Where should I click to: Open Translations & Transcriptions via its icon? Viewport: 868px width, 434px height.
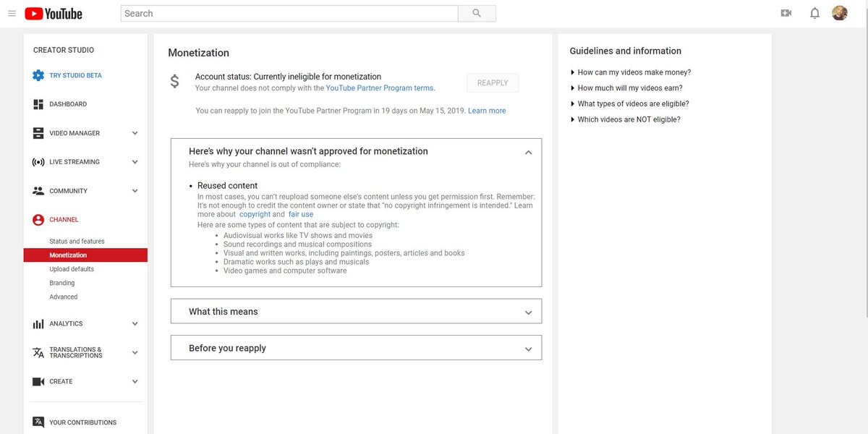38,352
